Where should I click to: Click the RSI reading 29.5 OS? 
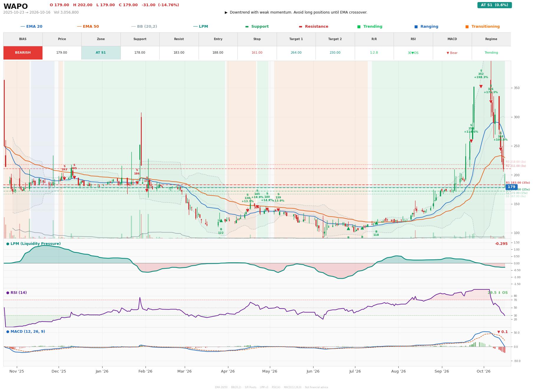coord(498,293)
